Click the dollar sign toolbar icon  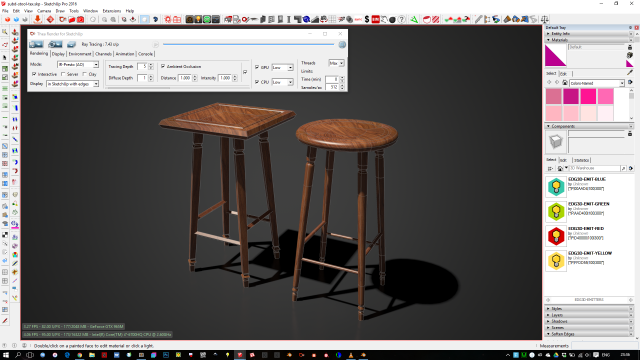(x=367, y=19)
